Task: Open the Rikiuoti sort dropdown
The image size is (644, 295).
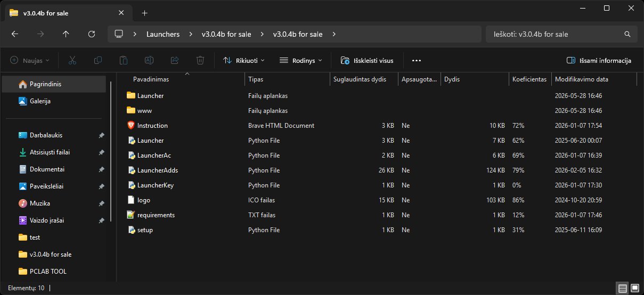Action: click(243, 61)
